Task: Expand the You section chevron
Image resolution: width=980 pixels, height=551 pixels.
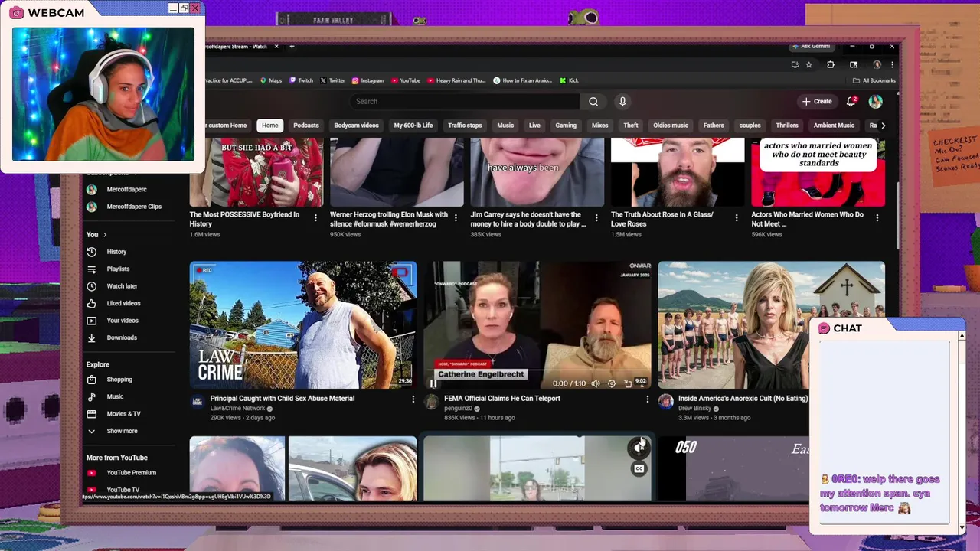Action: coord(105,235)
